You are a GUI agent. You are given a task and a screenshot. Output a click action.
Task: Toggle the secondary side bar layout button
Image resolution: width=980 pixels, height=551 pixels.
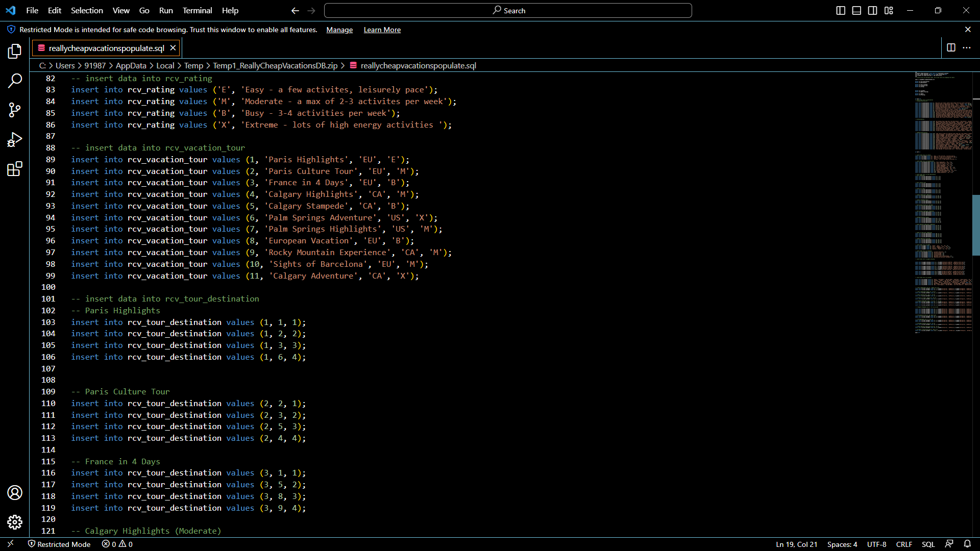[x=873, y=10]
